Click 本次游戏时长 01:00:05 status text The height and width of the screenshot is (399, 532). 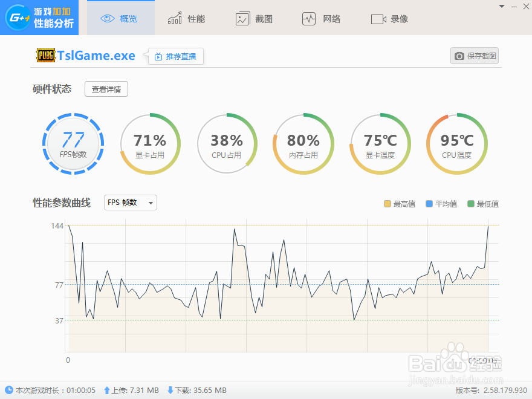coord(55,391)
